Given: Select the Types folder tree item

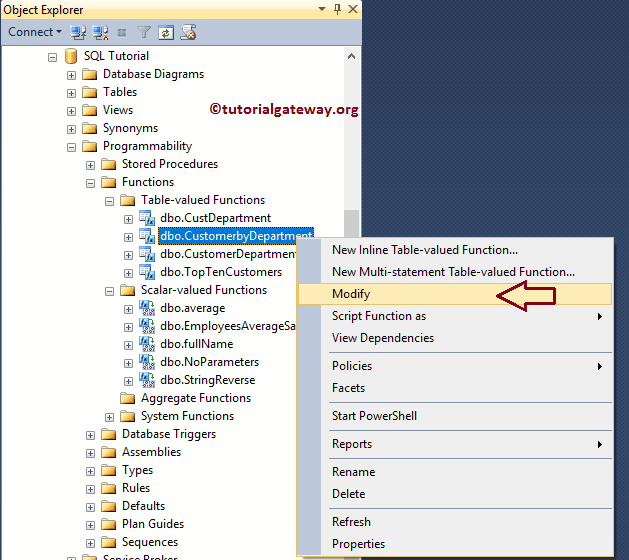Looking at the screenshot, I should pos(137,470).
